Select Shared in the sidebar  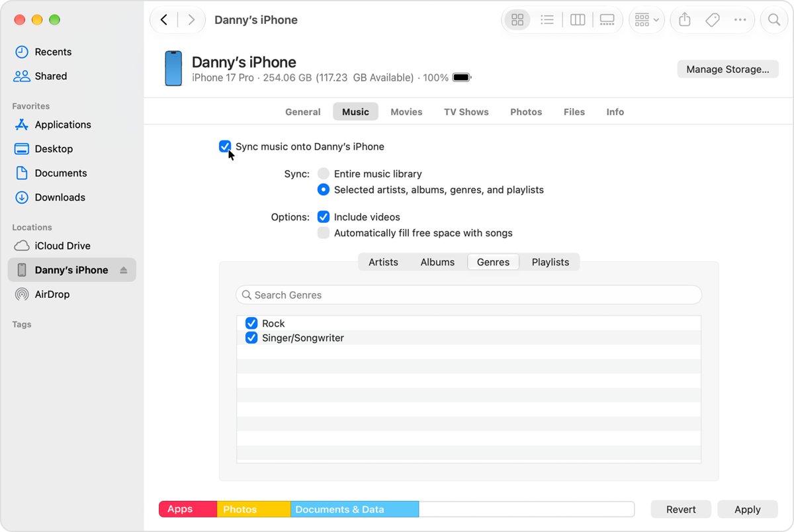click(x=51, y=76)
